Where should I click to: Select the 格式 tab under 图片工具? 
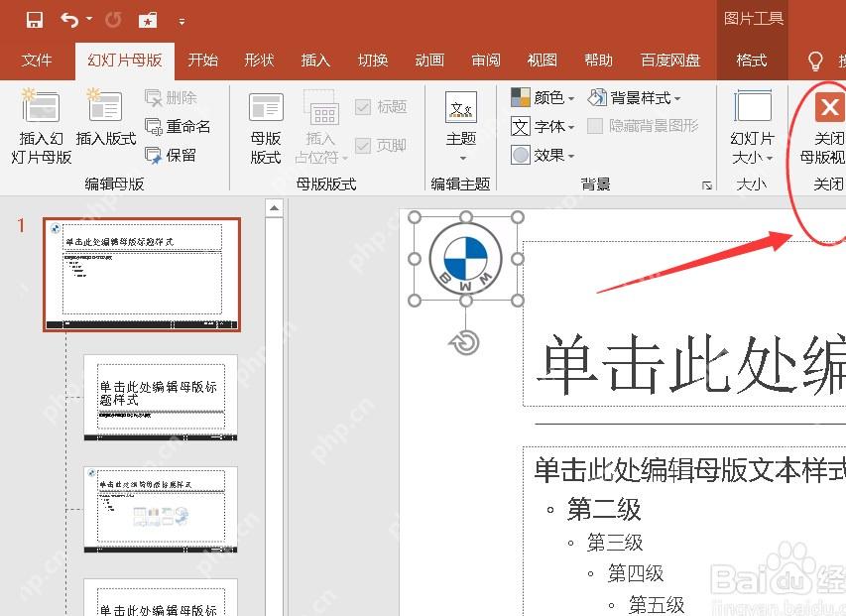click(x=752, y=60)
